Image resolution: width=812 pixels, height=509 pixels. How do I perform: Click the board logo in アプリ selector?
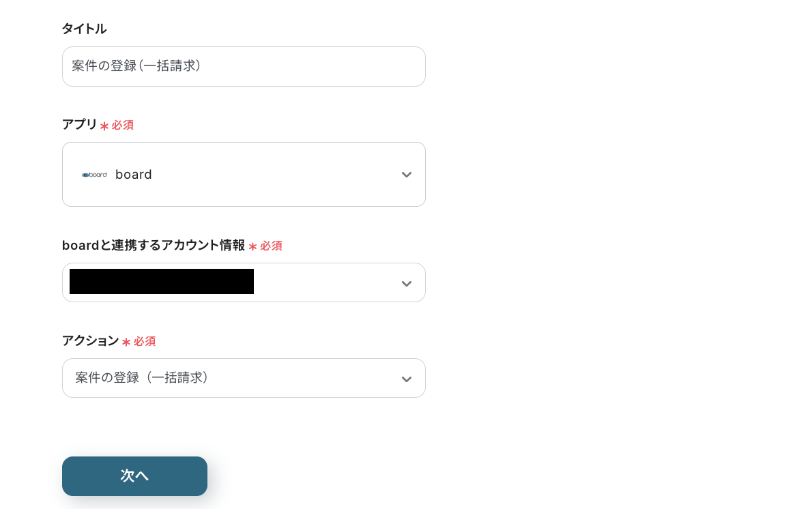[x=94, y=175]
